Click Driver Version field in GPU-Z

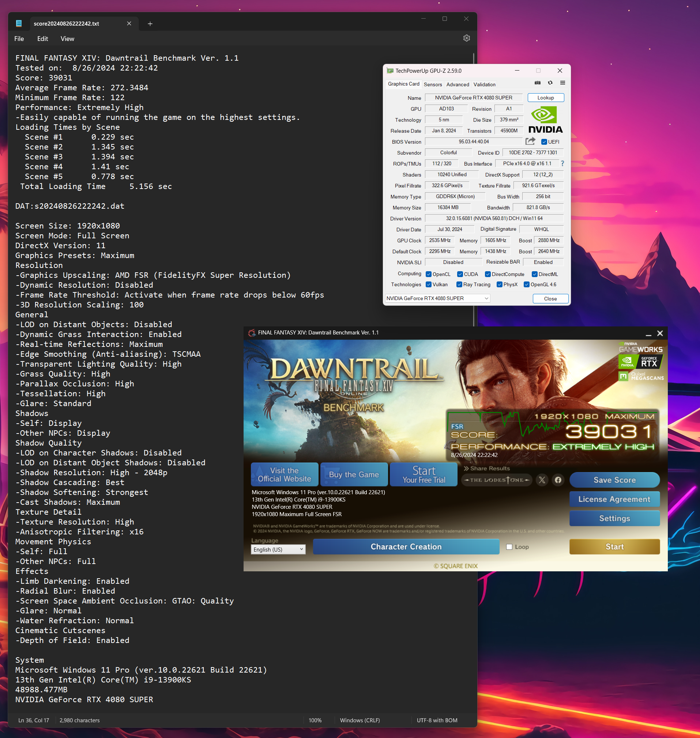tap(494, 218)
